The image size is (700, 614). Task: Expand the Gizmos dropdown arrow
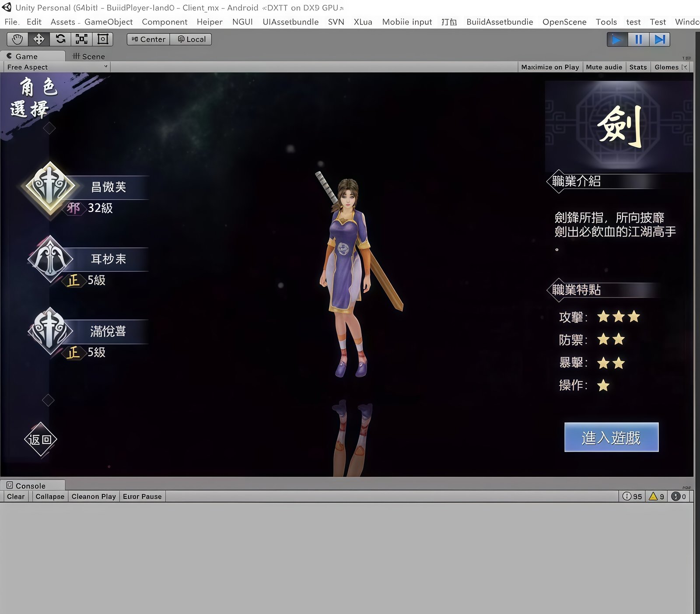tap(685, 67)
